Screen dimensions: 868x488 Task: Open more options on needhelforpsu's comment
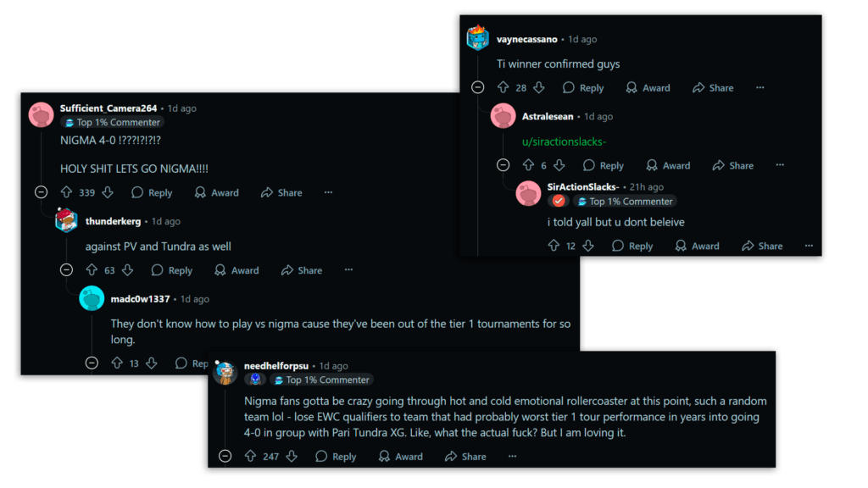click(512, 456)
